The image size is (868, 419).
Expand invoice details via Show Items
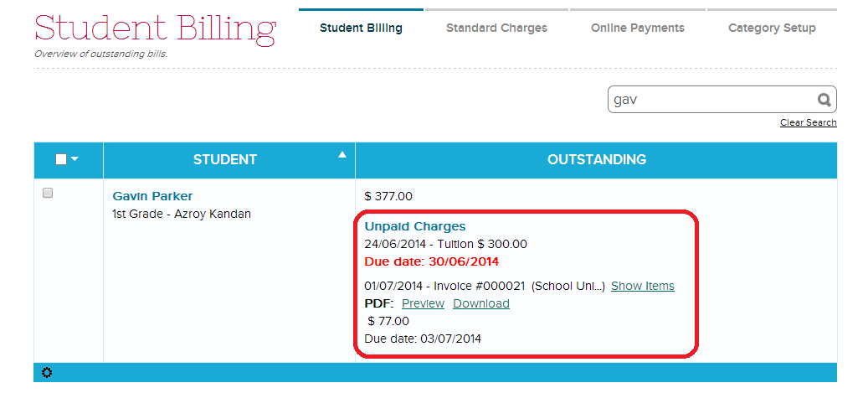[x=642, y=286]
